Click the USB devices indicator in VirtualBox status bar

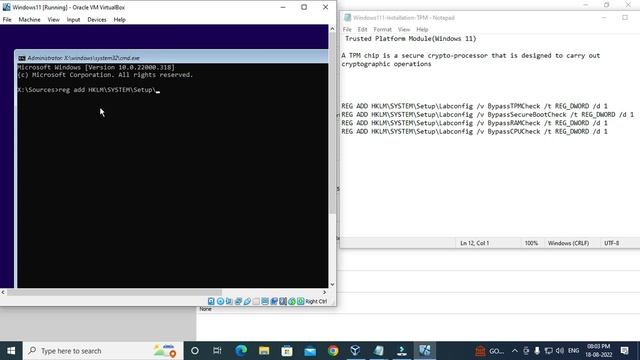point(247,301)
